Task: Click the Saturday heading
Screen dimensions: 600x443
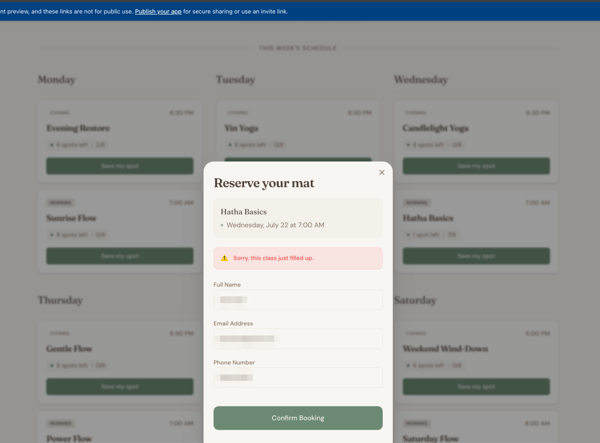Action: pos(415,300)
